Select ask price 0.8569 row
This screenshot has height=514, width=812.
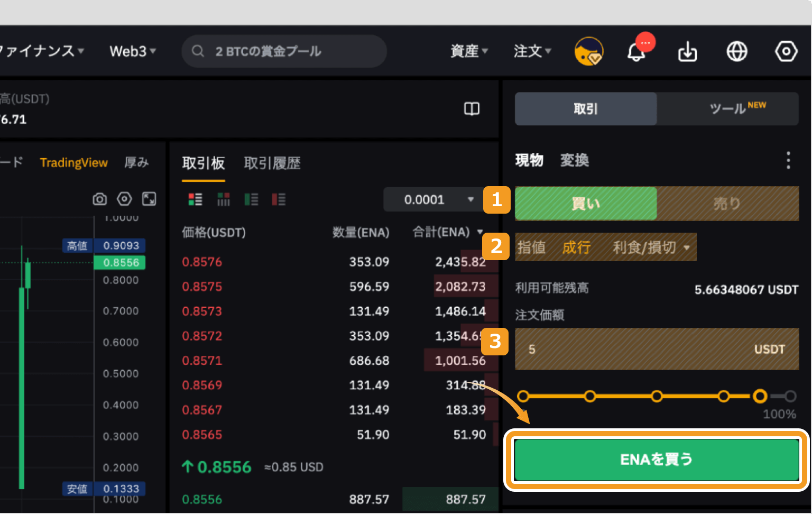click(x=334, y=385)
